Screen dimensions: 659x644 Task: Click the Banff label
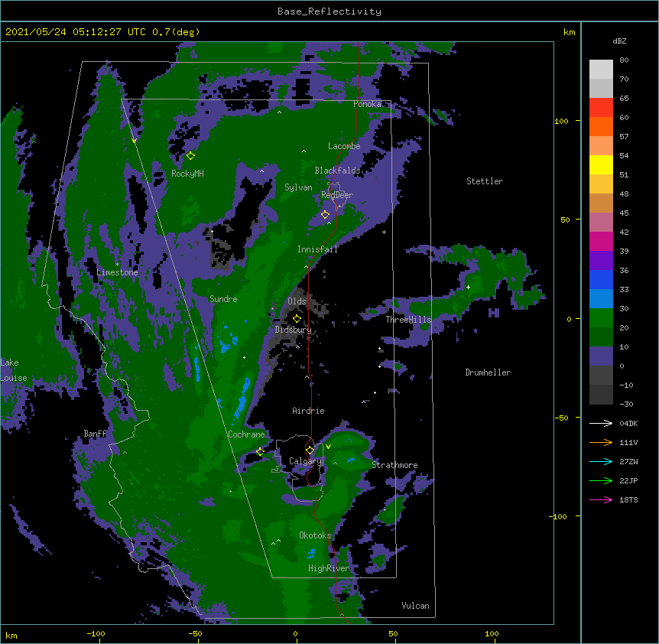(96, 434)
